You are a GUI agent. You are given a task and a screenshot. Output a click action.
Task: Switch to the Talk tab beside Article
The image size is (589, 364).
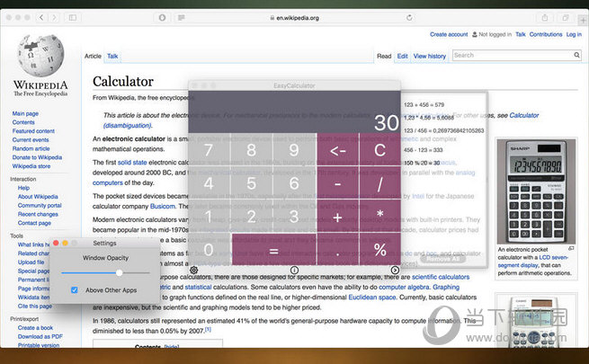[x=112, y=56]
